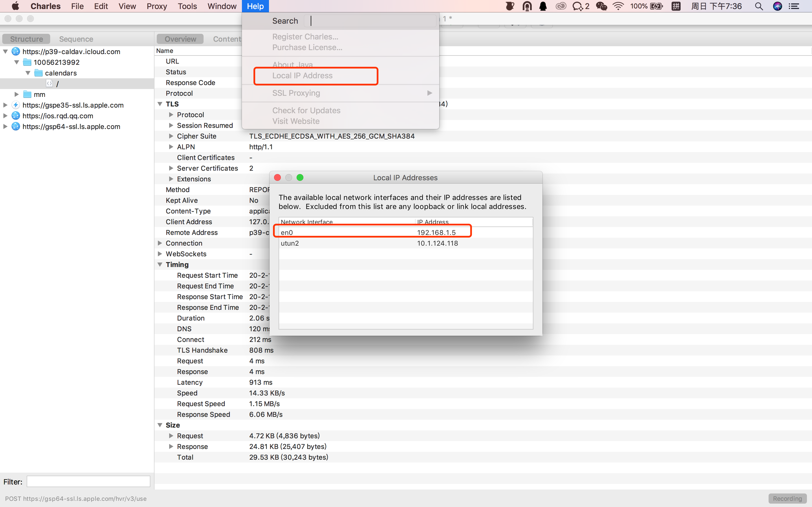The image size is (812, 507).
Task: Click the 10056213992 folder icon
Action: (x=27, y=62)
